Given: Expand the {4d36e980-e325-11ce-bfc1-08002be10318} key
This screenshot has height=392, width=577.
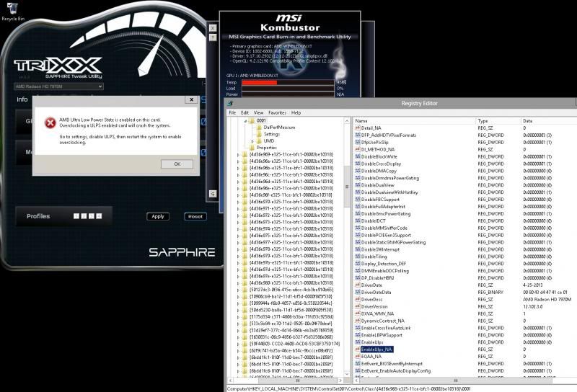Looking at the screenshot, I should (x=238, y=282).
